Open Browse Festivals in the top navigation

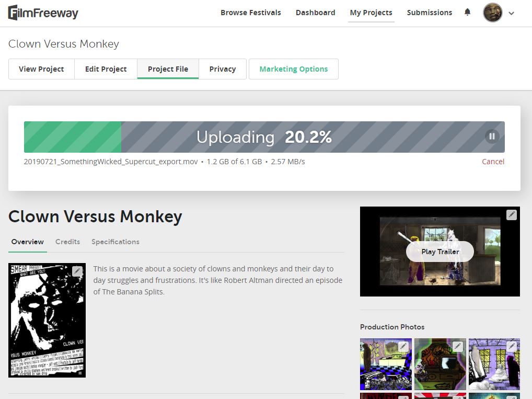tap(251, 13)
